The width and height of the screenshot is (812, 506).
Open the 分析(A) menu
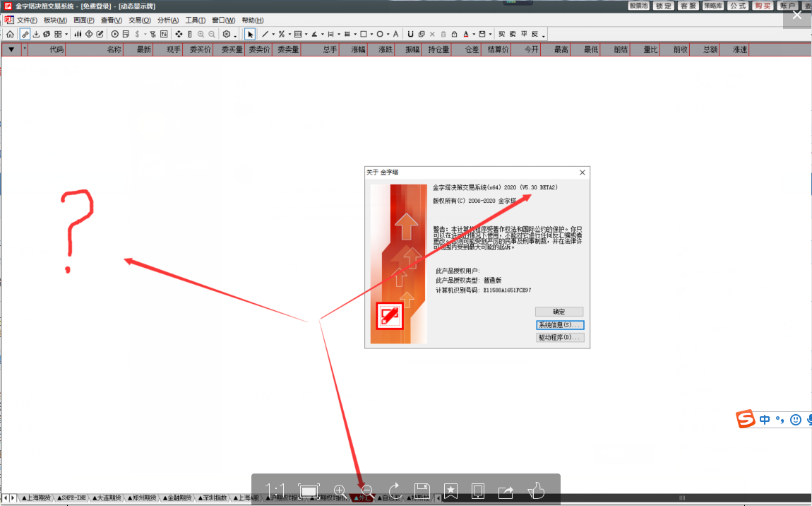pyautogui.click(x=168, y=20)
